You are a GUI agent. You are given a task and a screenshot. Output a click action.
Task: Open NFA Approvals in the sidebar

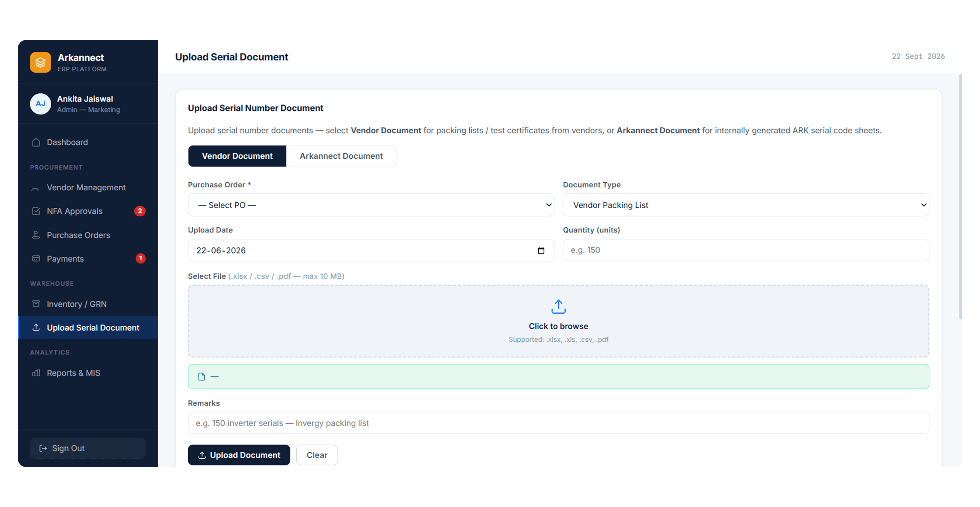tap(88, 211)
